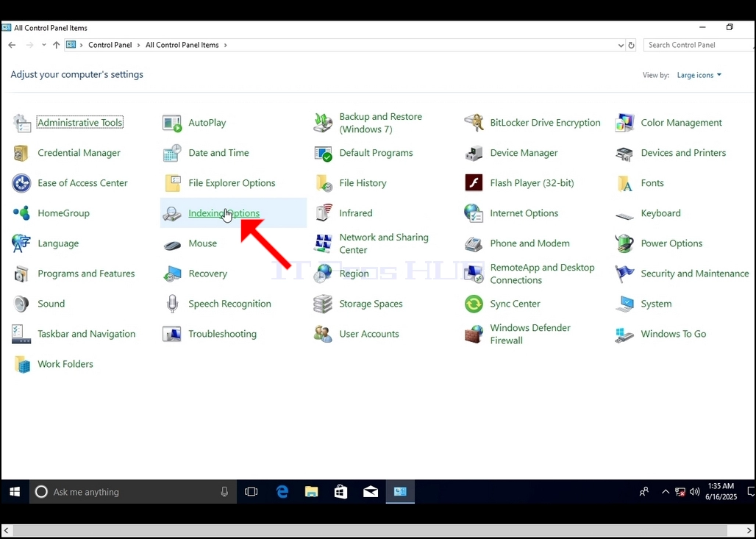
Task: Click the Device Manager icon
Action: point(474,153)
